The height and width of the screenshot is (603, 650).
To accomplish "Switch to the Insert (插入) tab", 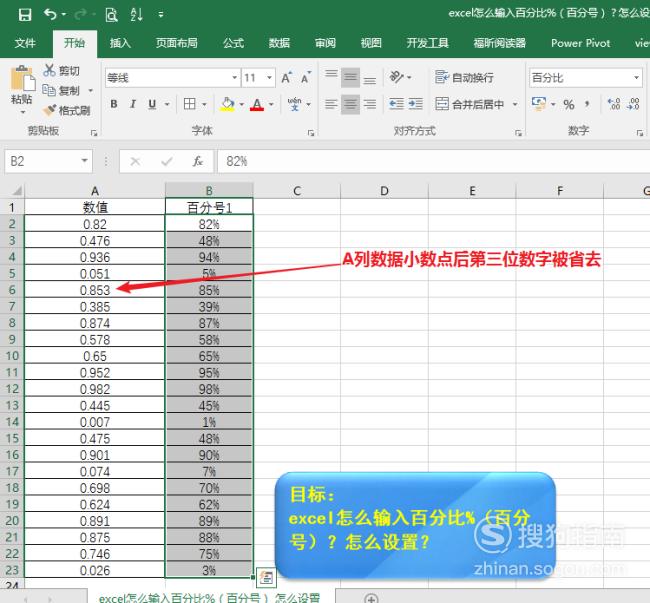I will [x=120, y=43].
